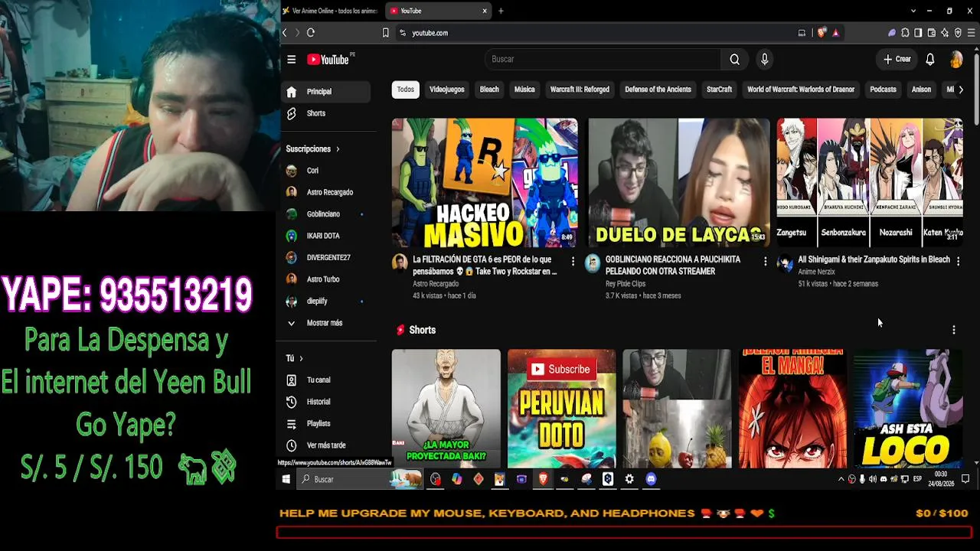Click the YouTube search input field

tap(603, 59)
